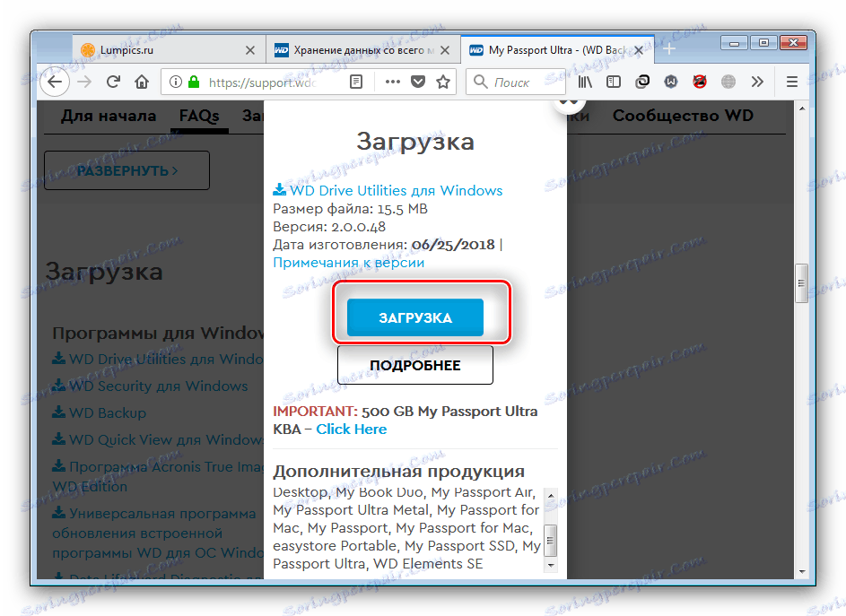Click the blue ЗАГРУЗКА download button
Image resolution: width=846 pixels, height=616 pixels.
(x=414, y=317)
